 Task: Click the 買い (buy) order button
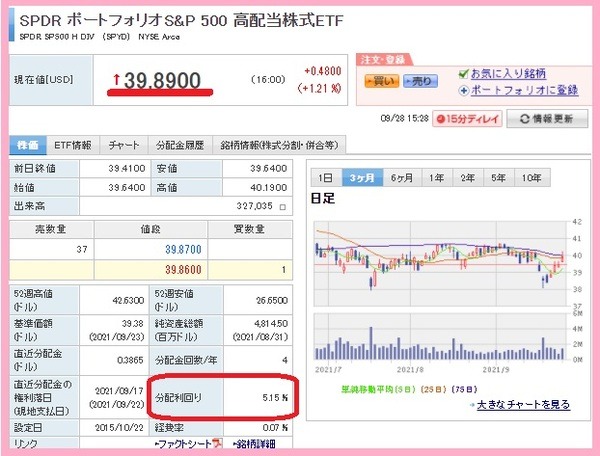click(x=382, y=81)
